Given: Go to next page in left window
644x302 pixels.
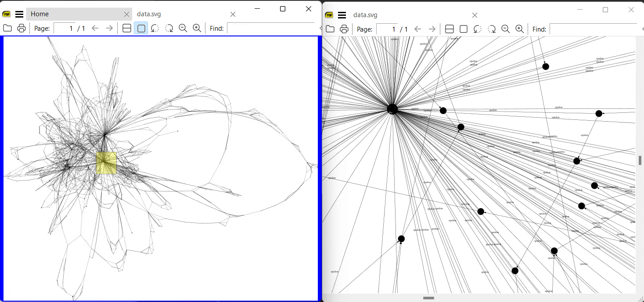Looking at the screenshot, I should [109, 28].
